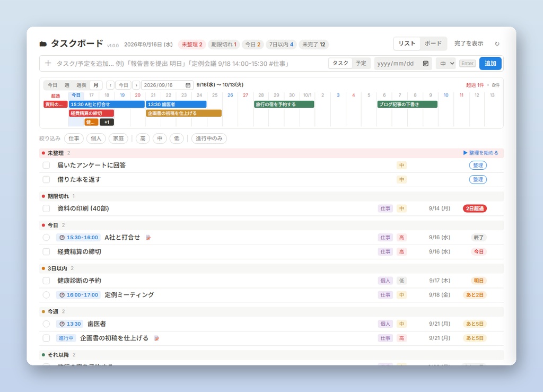This screenshot has height=392, width=543.
Task: Check the 健康診断の予約 checkbox
Action: click(46, 281)
